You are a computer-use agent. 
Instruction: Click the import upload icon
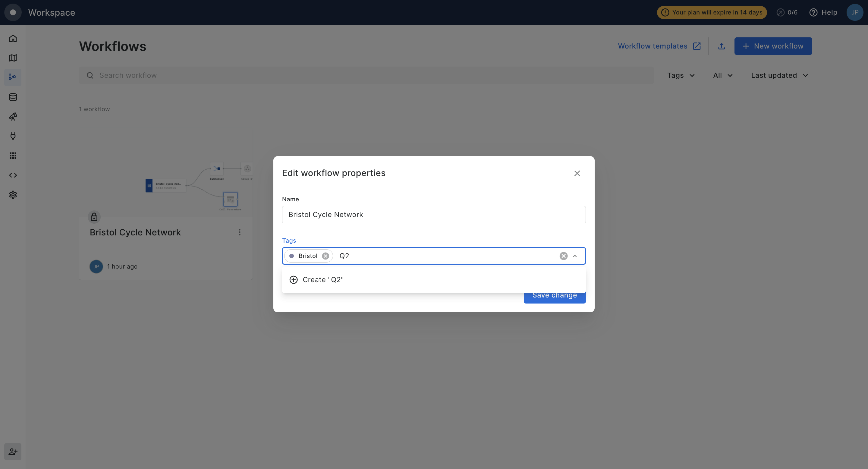[x=722, y=46]
